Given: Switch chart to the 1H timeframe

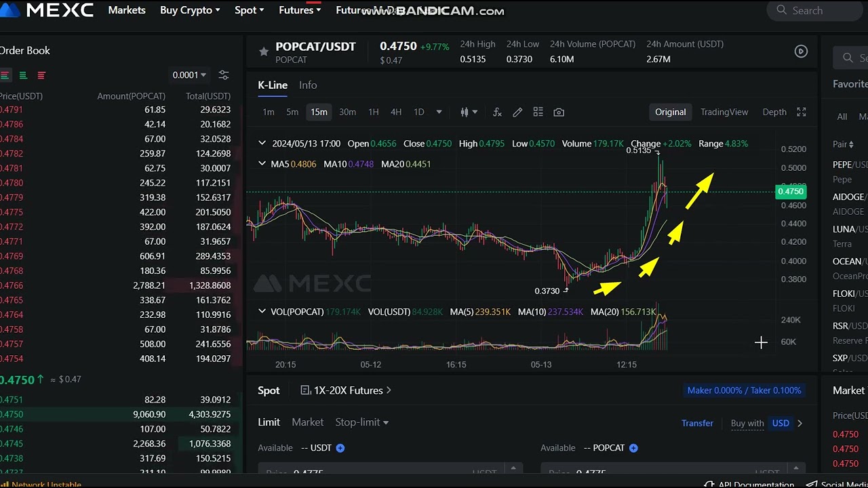Looking at the screenshot, I should pyautogui.click(x=373, y=112).
